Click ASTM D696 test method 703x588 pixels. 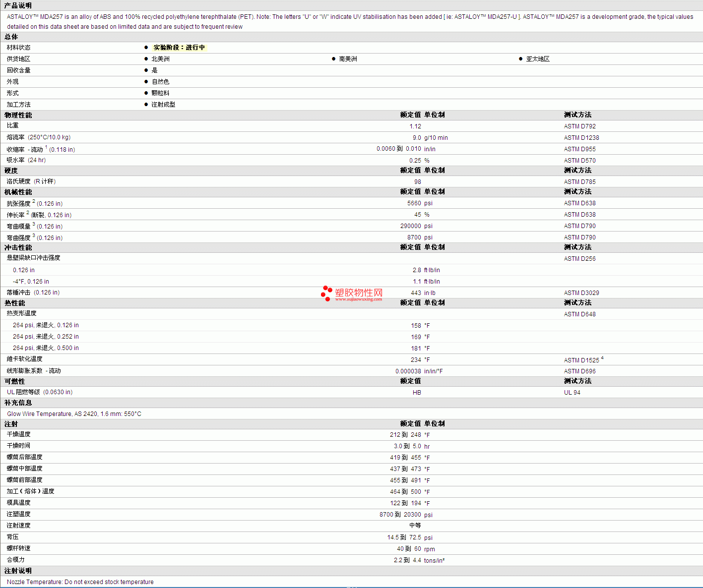579,371
